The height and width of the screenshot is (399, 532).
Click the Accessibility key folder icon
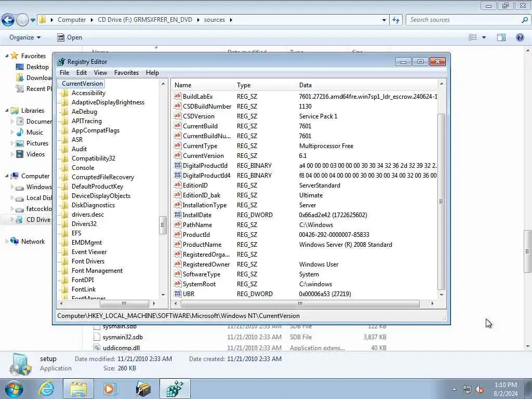coord(64,93)
